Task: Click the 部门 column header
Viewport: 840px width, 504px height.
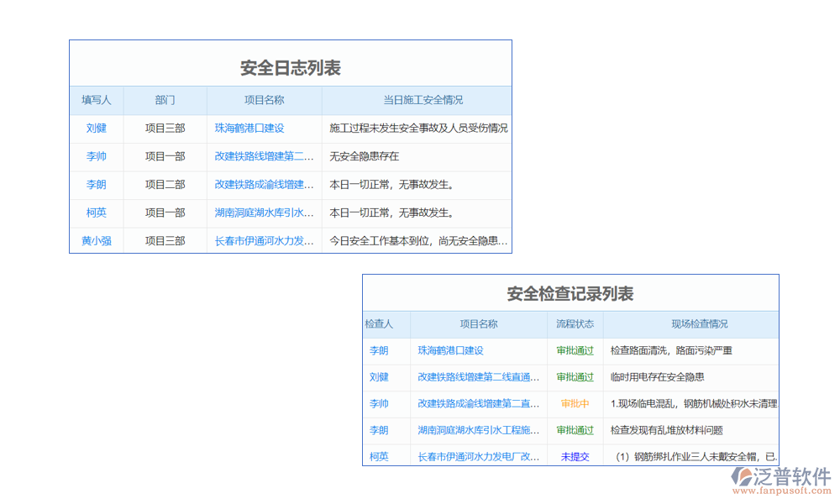Action: (165, 100)
